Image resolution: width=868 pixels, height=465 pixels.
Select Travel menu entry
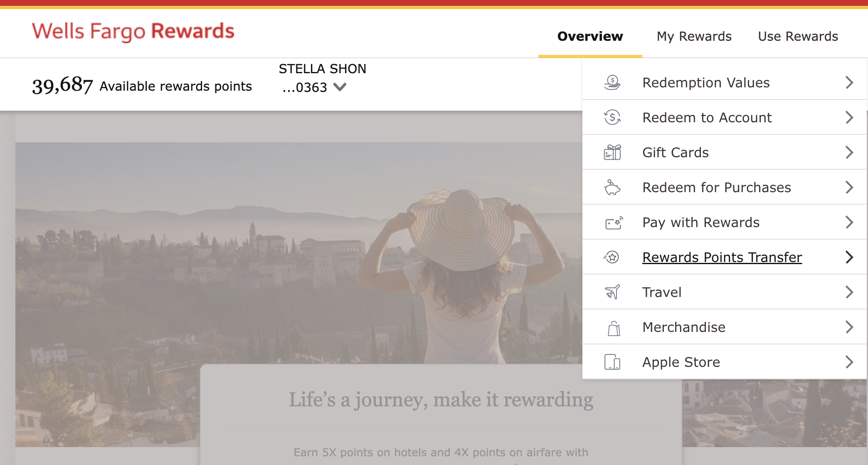[725, 292]
